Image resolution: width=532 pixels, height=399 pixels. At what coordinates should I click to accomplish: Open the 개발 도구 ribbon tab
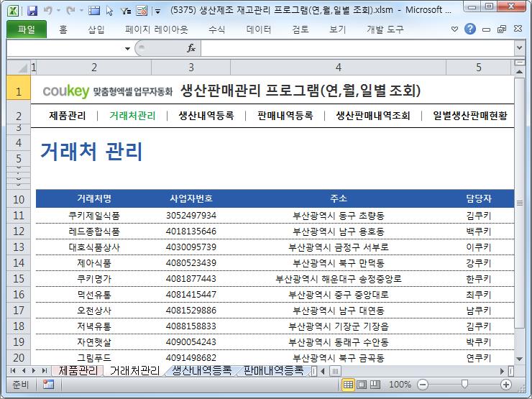pyautogui.click(x=385, y=29)
